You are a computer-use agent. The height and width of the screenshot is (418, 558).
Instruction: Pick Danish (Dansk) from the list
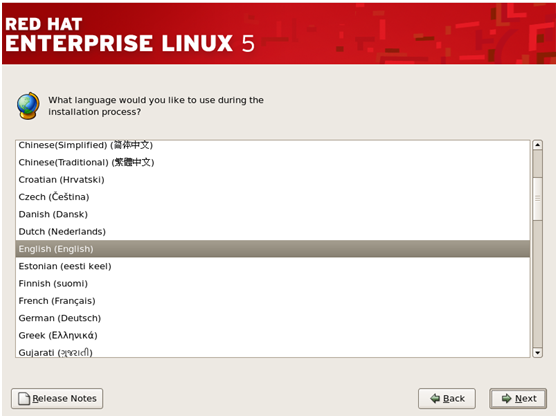click(273, 214)
